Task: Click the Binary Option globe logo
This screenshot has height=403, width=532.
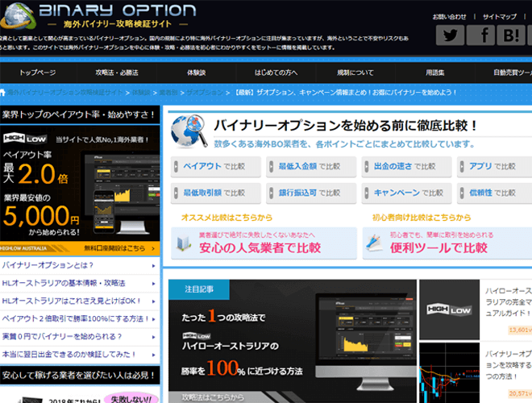Action: (19, 15)
